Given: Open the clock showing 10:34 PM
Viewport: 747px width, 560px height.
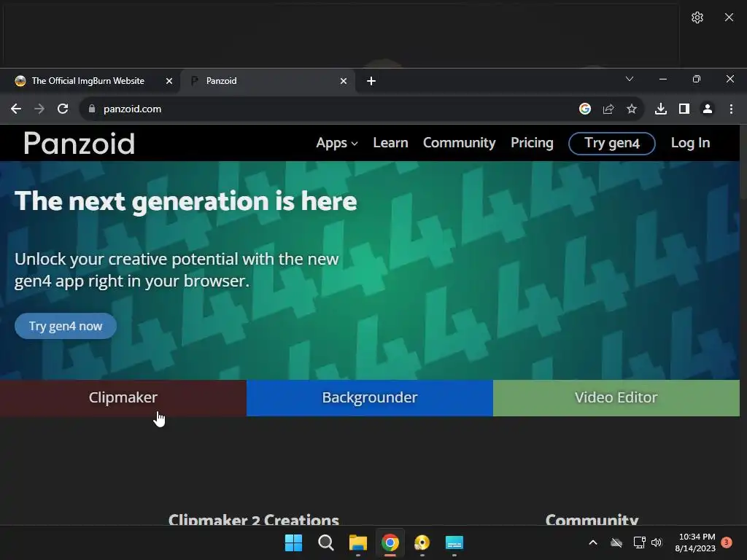Looking at the screenshot, I should [695, 542].
